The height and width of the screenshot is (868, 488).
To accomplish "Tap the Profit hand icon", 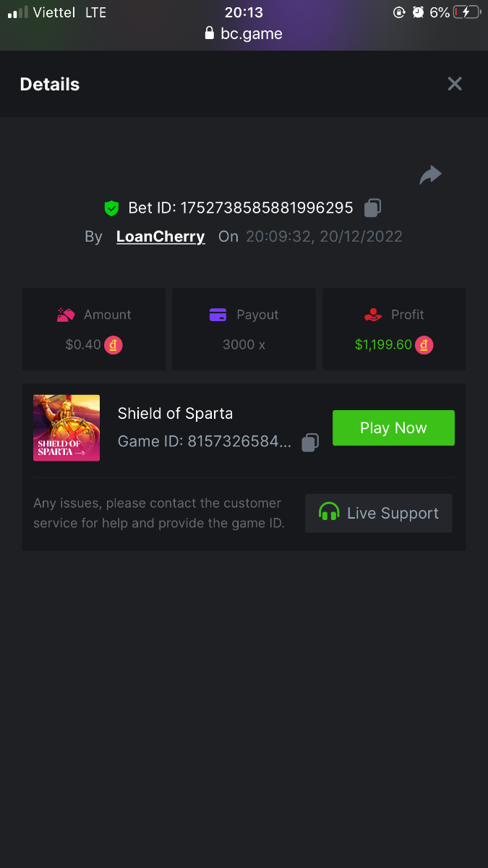I will tap(372, 315).
